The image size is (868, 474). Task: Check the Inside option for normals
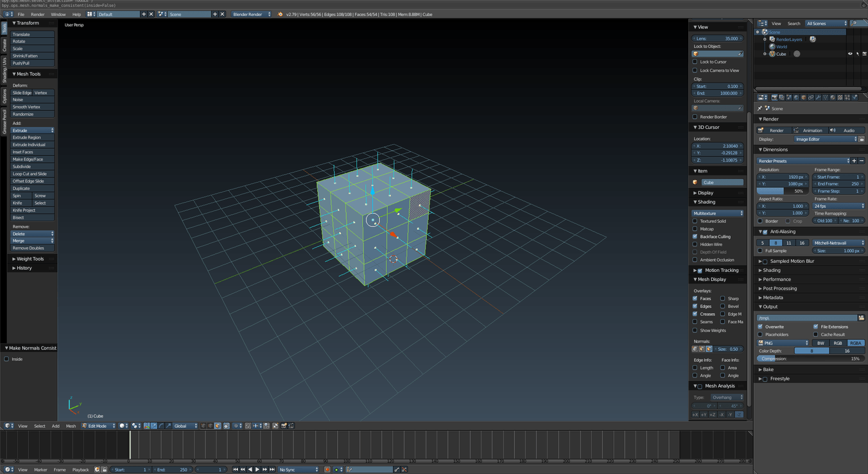(6, 359)
